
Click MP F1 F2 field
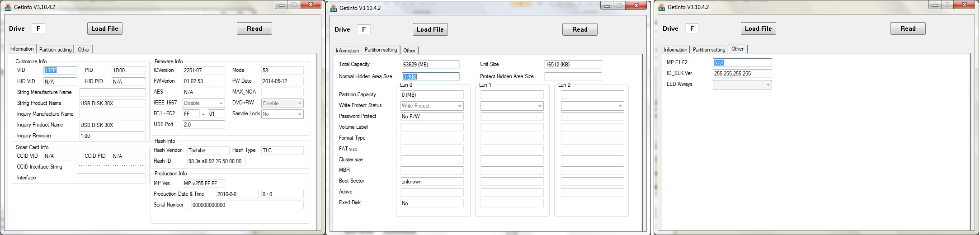tap(742, 62)
